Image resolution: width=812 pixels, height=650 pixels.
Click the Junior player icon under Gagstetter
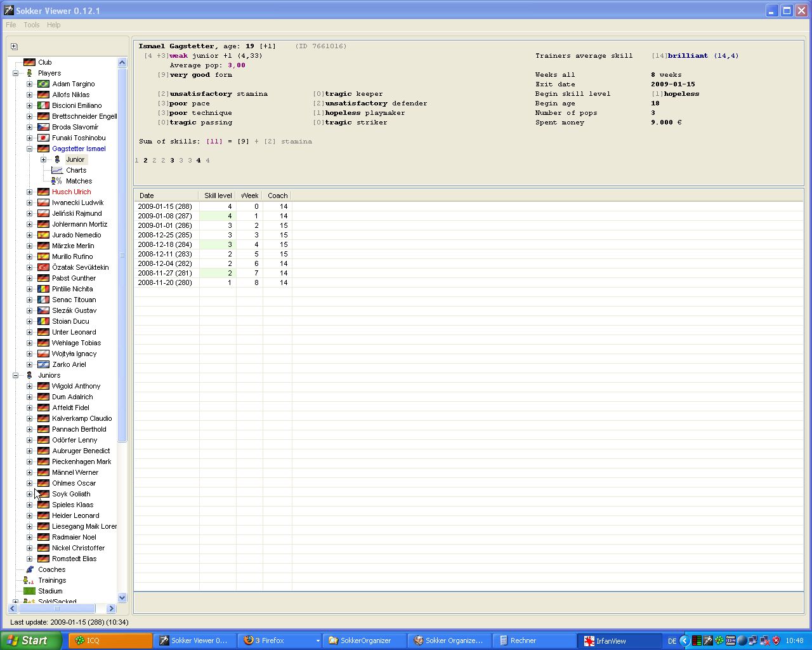57,159
